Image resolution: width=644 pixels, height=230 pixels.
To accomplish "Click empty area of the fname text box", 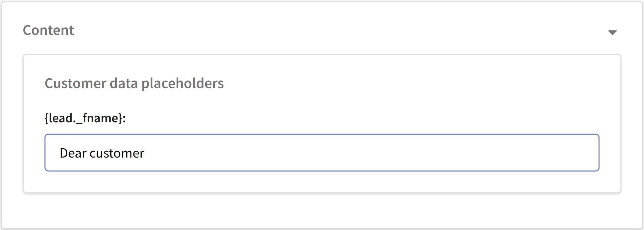I will (365, 153).
